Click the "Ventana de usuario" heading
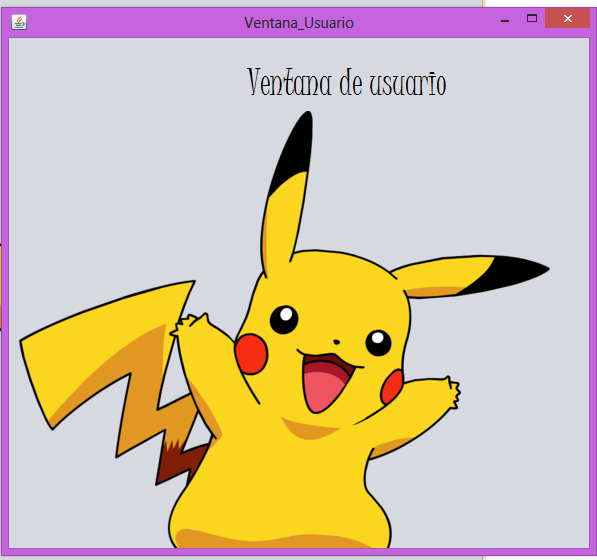Viewport: 597px width, 560px height. click(346, 82)
